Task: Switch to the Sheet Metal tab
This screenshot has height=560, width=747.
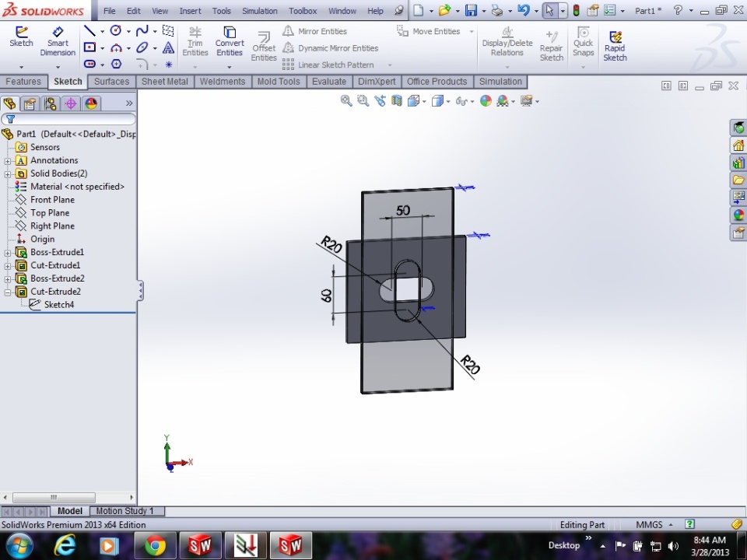Action: [164, 82]
